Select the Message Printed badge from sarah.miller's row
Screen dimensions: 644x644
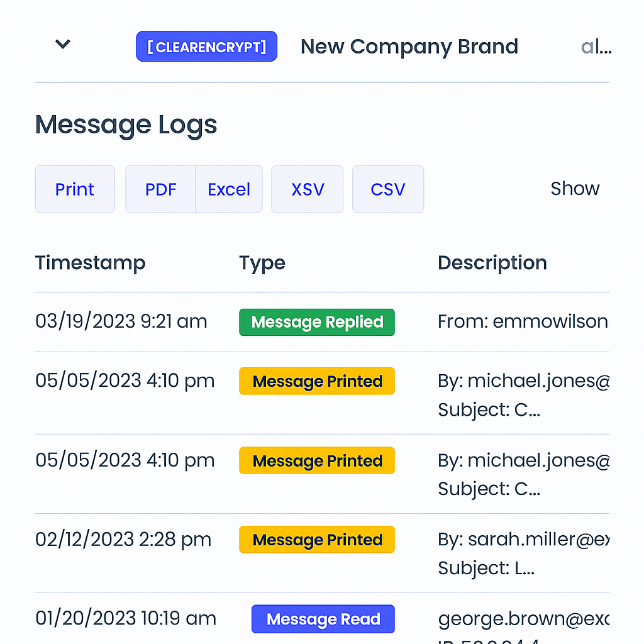coord(316,540)
